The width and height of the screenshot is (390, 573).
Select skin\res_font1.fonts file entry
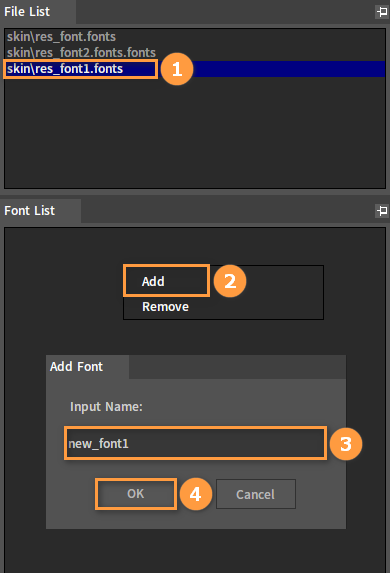pos(195,69)
